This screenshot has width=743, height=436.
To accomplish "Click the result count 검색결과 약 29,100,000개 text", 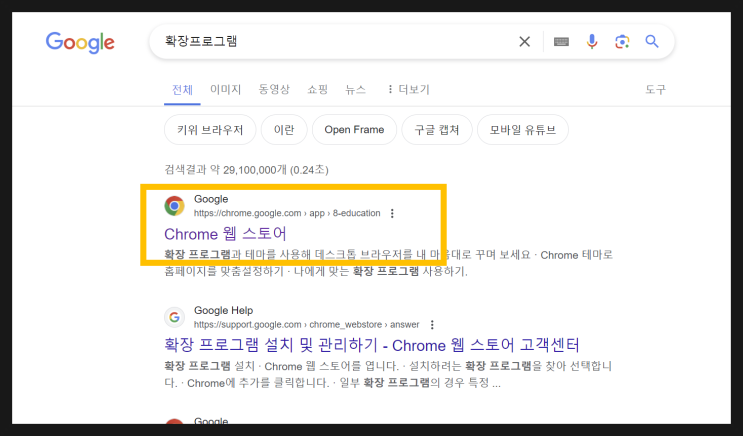I will (246, 170).
